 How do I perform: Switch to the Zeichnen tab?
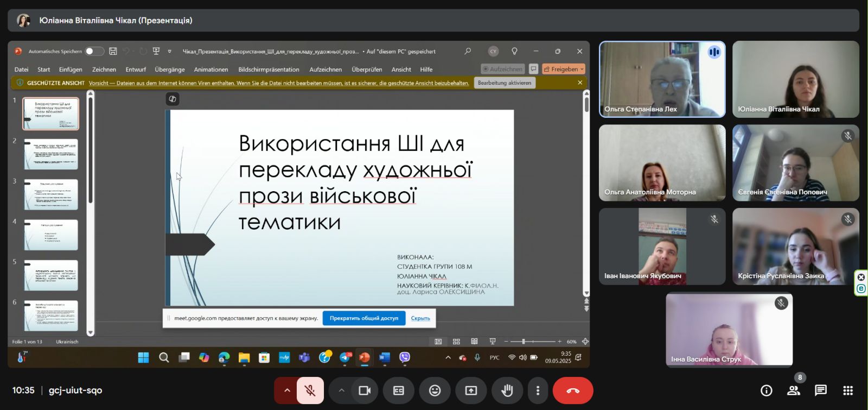104,70
